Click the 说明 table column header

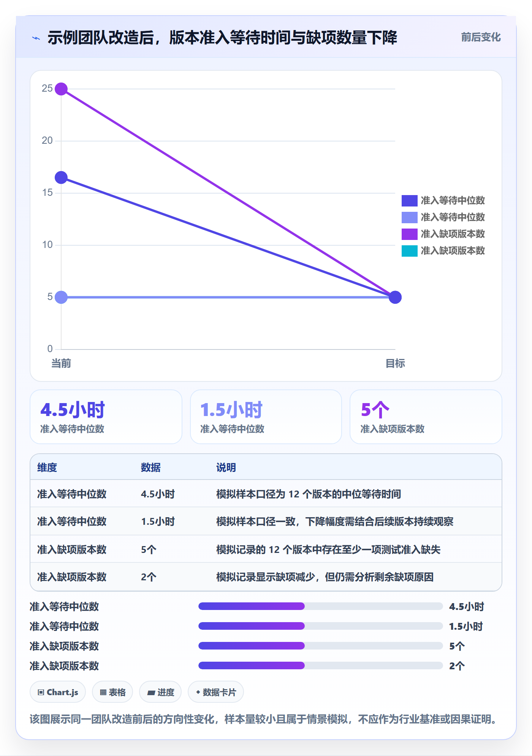pos(226,467)
